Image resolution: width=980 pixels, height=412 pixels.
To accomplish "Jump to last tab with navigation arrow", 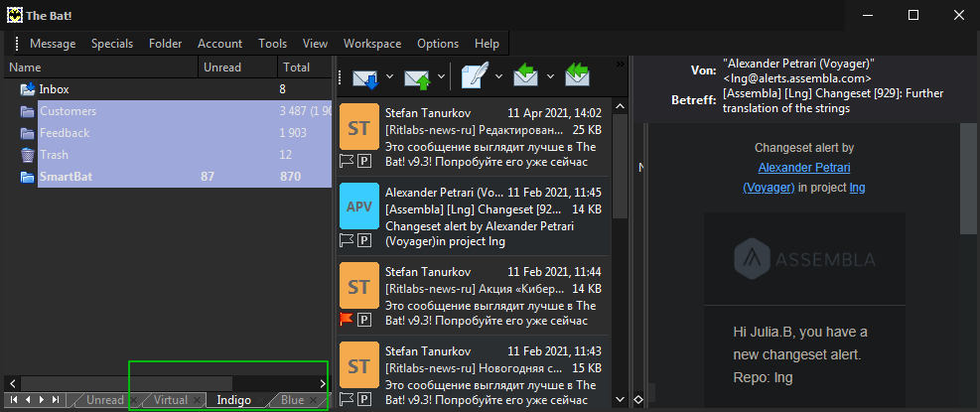I will click(56, 399).
